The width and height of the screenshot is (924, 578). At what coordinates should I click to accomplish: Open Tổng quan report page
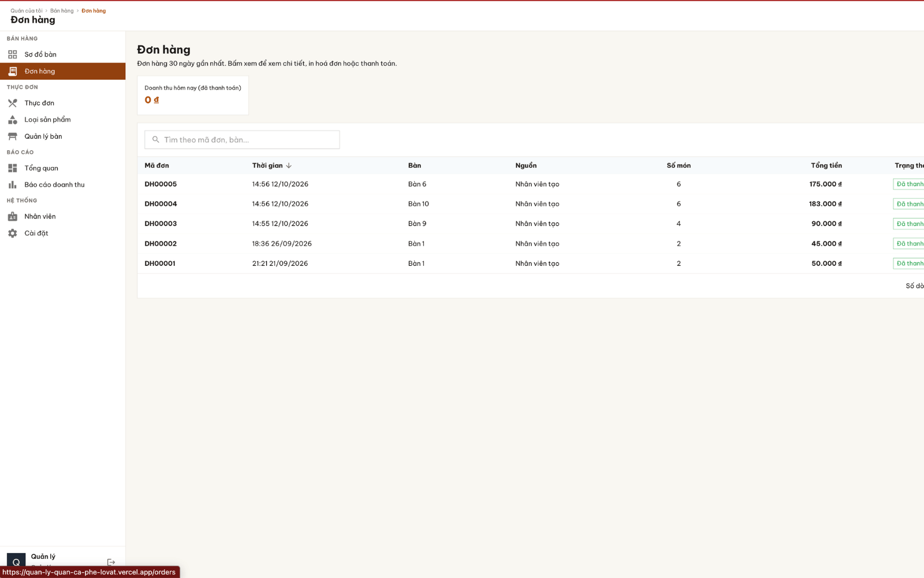point(62,168)
